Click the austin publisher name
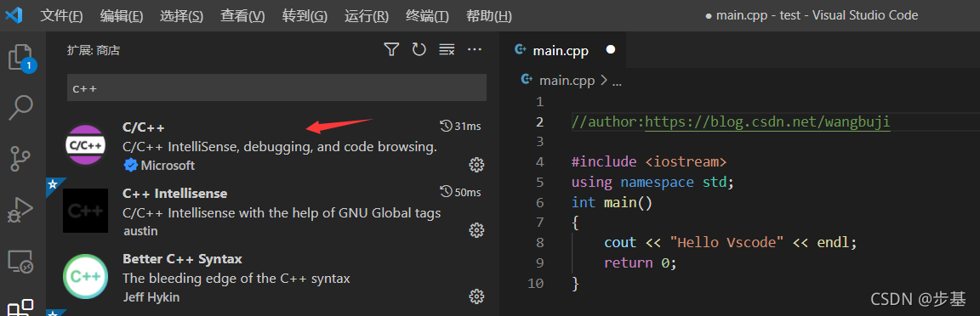Viewport: 980px width, 316px height. [x=140, y=231]
